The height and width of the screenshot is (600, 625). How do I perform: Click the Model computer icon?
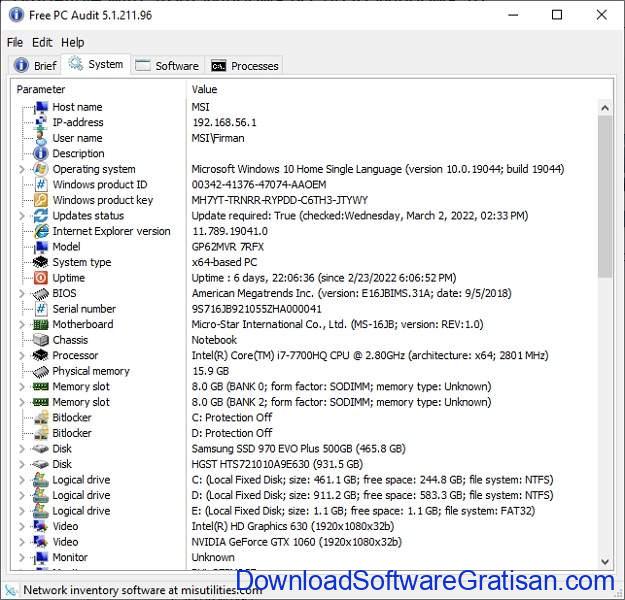point(41,247)
